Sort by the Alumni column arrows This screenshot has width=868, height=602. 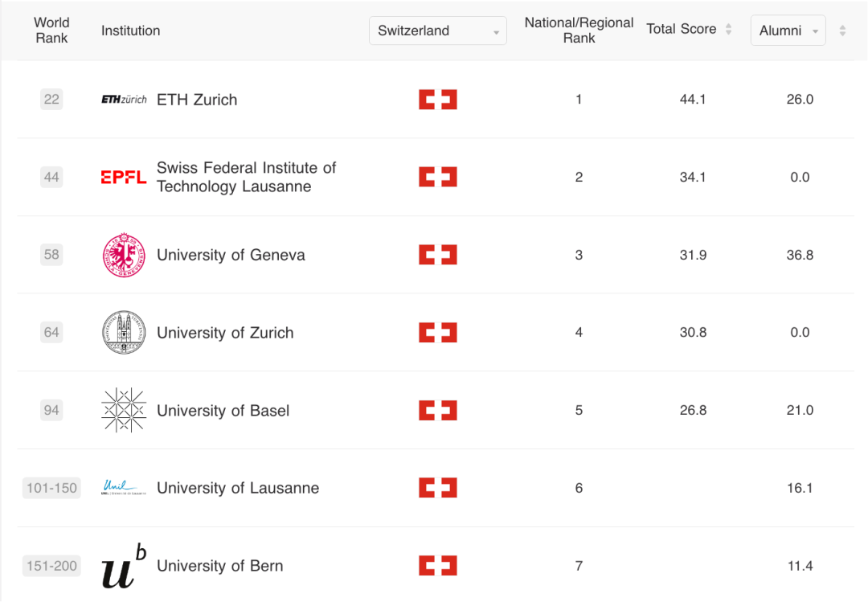click(842, 31)
